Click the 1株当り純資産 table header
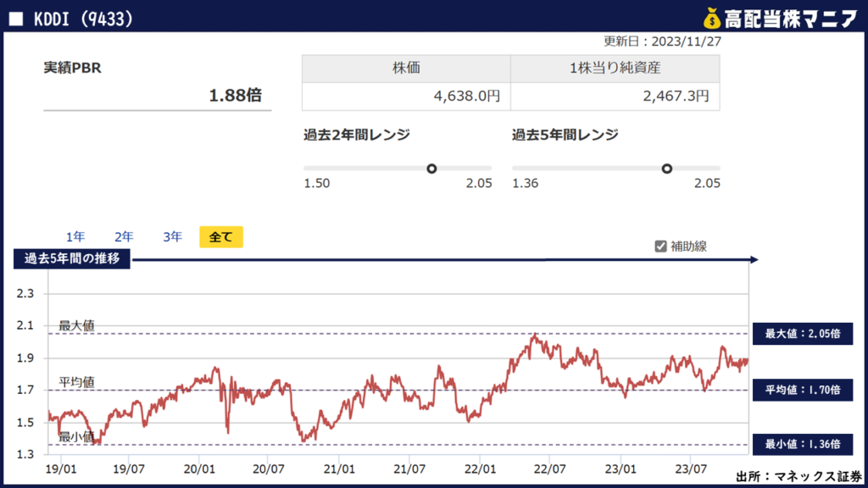868x488 pixels. point(615,68)
